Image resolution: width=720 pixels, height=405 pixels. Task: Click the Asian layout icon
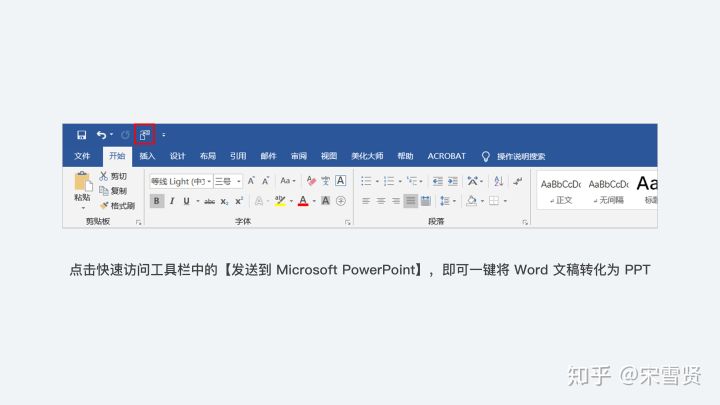[x=472, y=181]
